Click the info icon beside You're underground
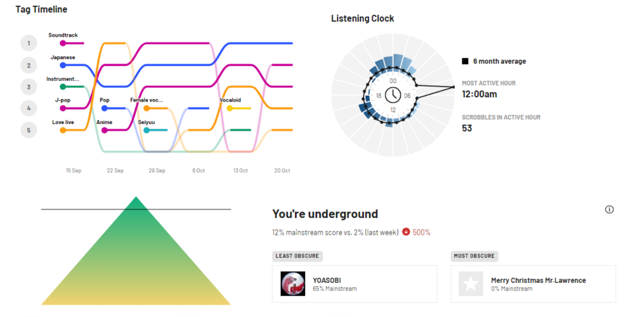644x317 pixels. click(x=609, y=210)
